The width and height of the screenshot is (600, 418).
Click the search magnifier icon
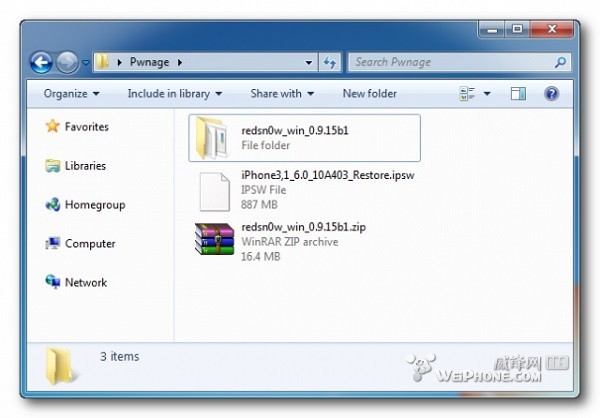click(x=558, y=62)
